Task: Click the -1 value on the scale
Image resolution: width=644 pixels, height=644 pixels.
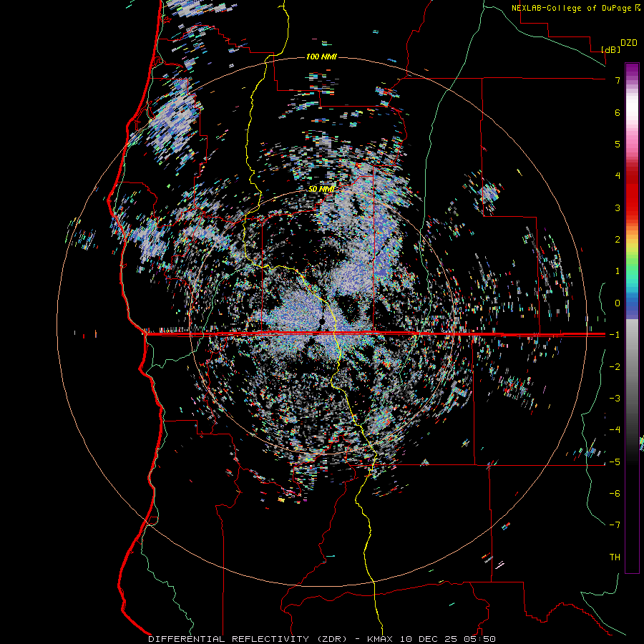Action: pyautogui.click(x=615, y=335)
